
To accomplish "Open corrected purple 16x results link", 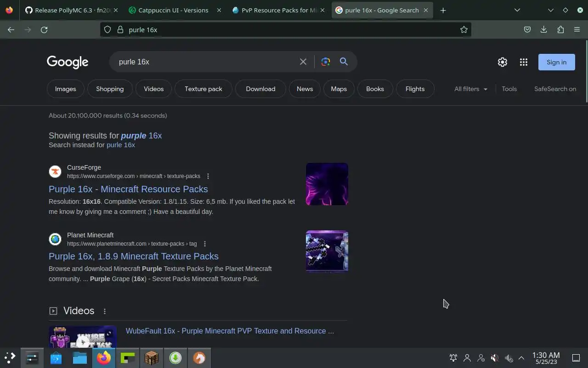I will (141, 136).
